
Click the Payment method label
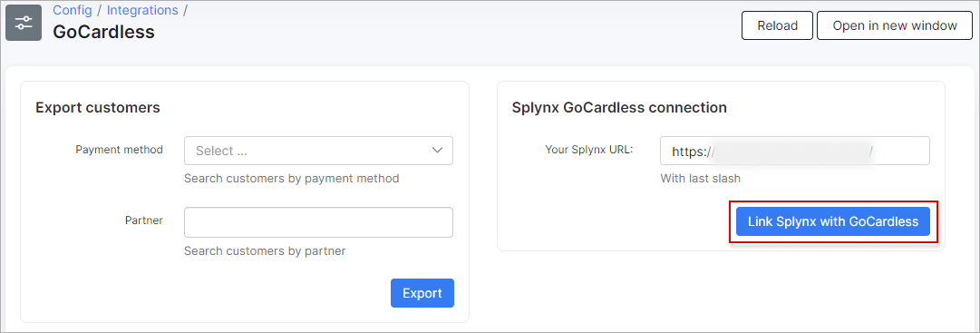coord(120,150)
